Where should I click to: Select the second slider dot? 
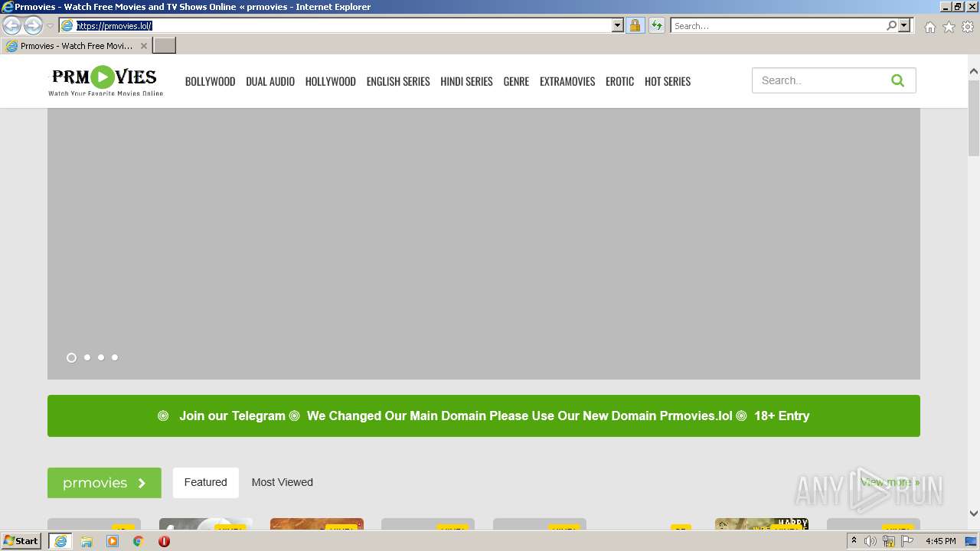pyautogui.click(x=87, y=357)
